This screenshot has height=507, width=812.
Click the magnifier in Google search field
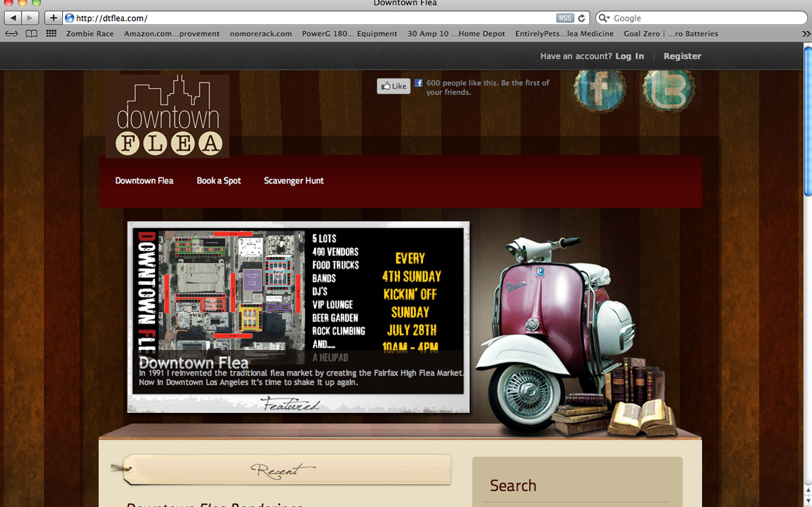pos(604,18)
